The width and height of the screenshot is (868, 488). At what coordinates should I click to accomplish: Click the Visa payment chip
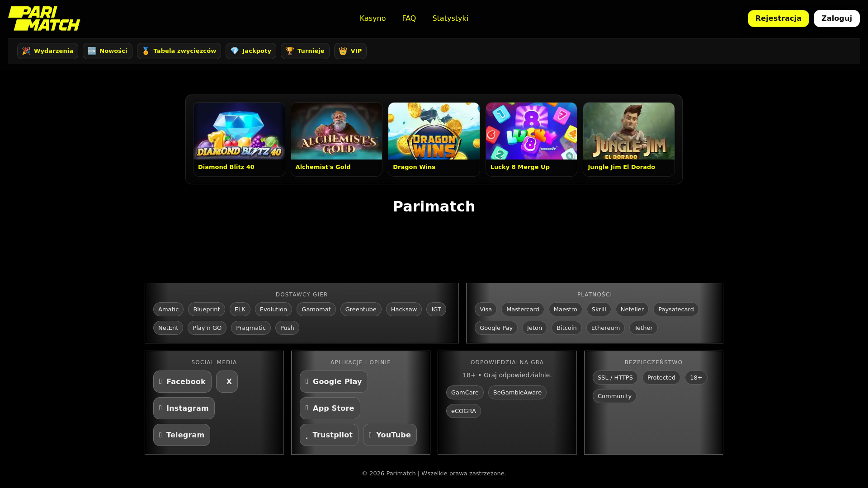click(x=486, y=310)
